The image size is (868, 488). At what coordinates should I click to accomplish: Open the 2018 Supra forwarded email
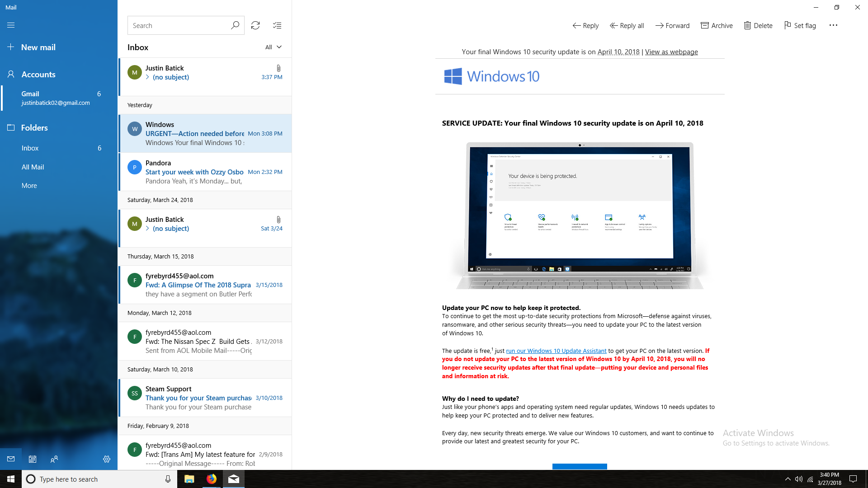[x=205, y=285]
